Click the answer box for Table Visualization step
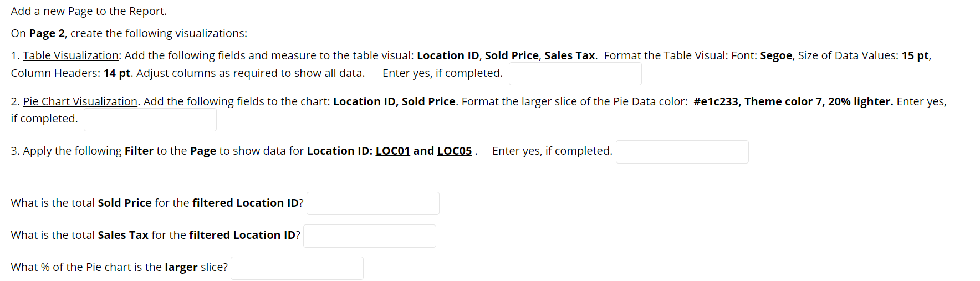The image size is (980, 281). (575, 74)
